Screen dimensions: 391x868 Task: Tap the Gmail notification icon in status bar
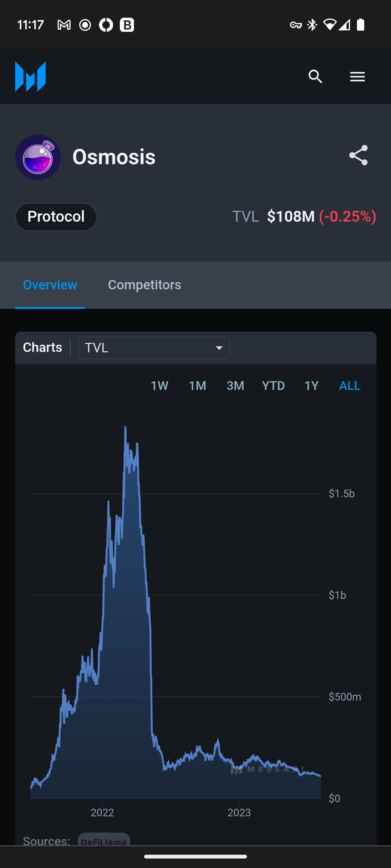point(64,25)
